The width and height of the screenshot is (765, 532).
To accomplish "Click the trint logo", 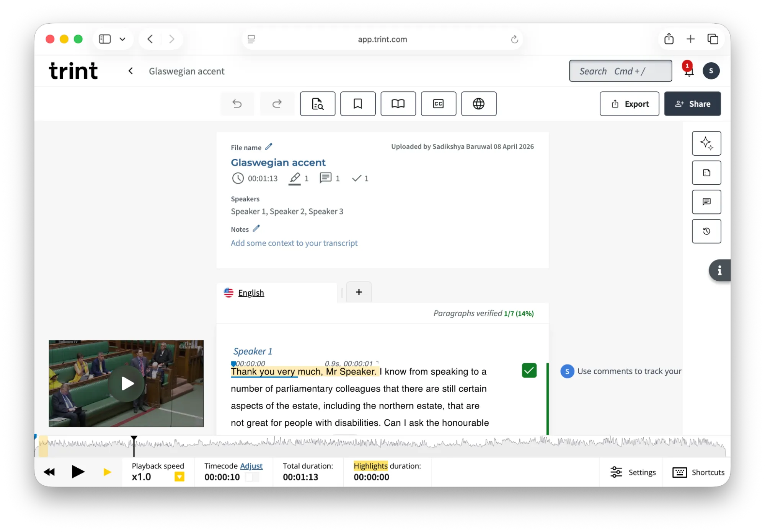I will 73,71.
